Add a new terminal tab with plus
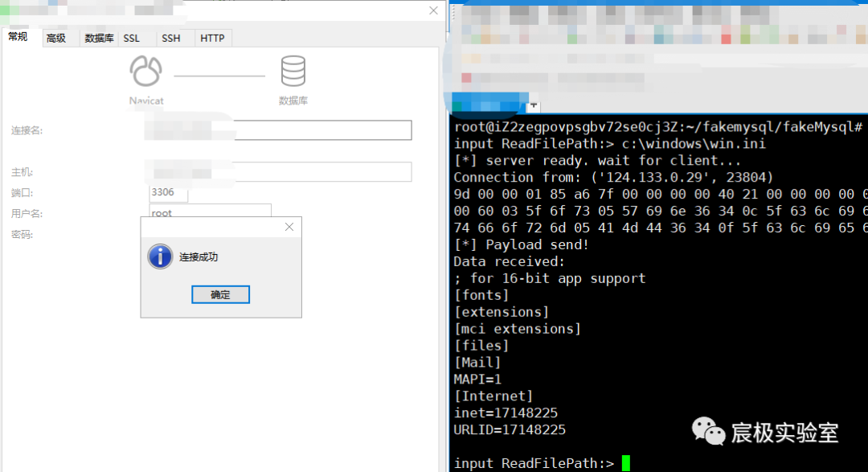Viewport: 868px width, 472px height. (x=534, y=105)
